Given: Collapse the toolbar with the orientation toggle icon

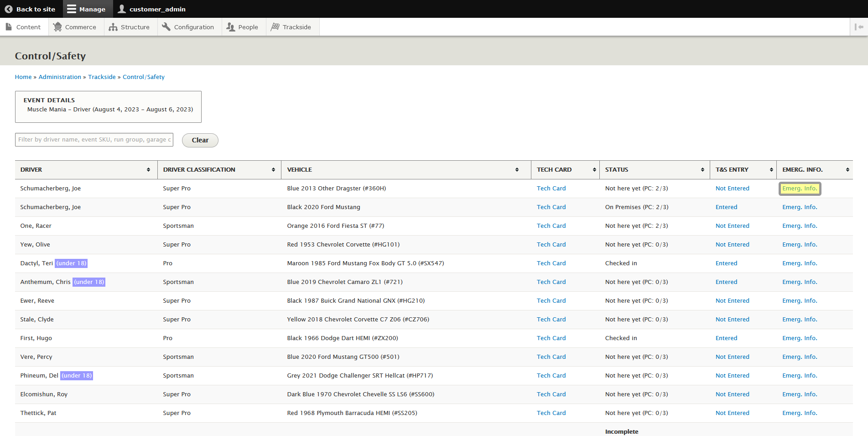Looking at the screenshot, I should 859,27.
